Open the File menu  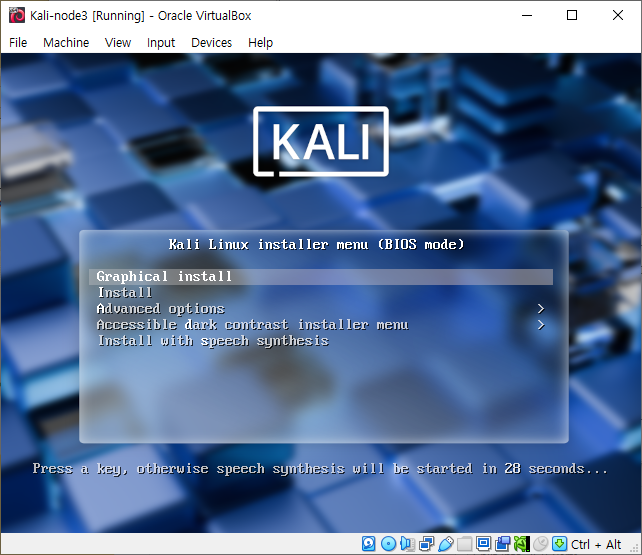18,43
